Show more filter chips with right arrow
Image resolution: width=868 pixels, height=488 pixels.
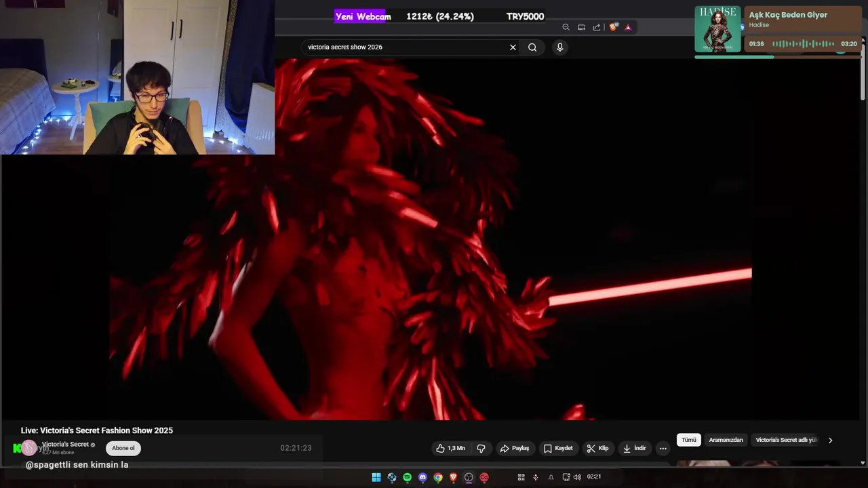click(x=830, y=440)
